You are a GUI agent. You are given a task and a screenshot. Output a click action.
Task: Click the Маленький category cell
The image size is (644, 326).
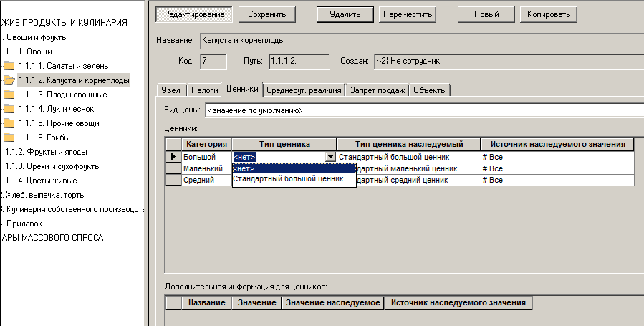206,168
